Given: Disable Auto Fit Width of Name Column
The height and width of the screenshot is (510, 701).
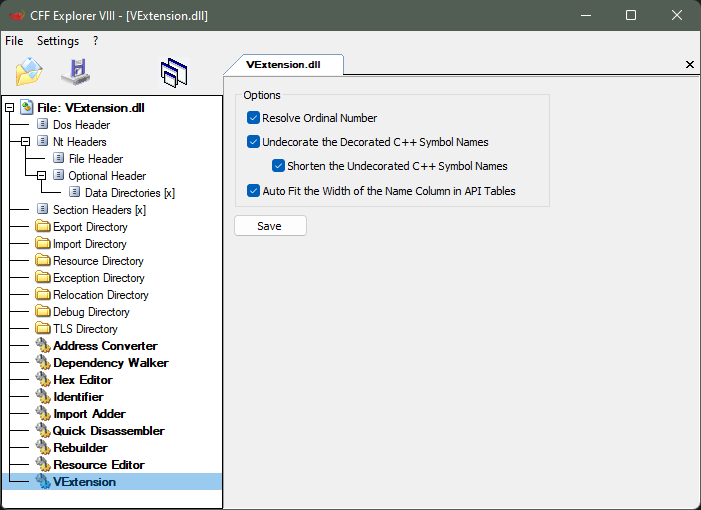Looking at the screenshot, I should click(x=253, y=191).
